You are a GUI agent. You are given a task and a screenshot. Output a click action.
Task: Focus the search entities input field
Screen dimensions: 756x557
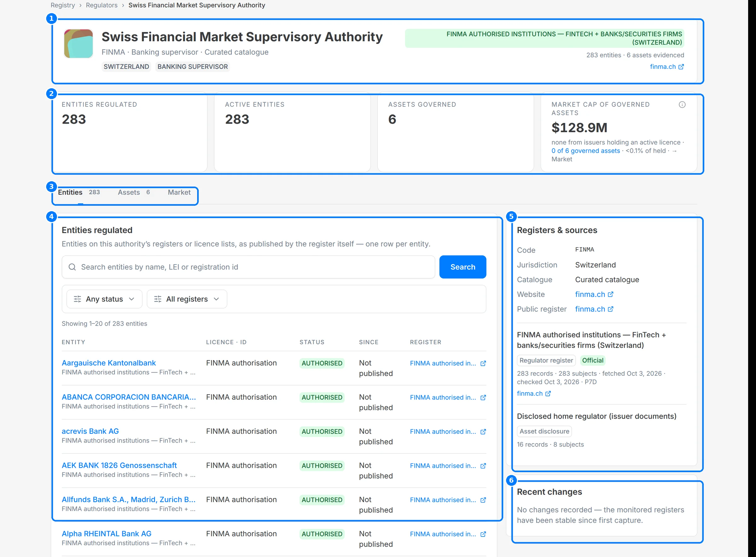[x=248, y=267]
